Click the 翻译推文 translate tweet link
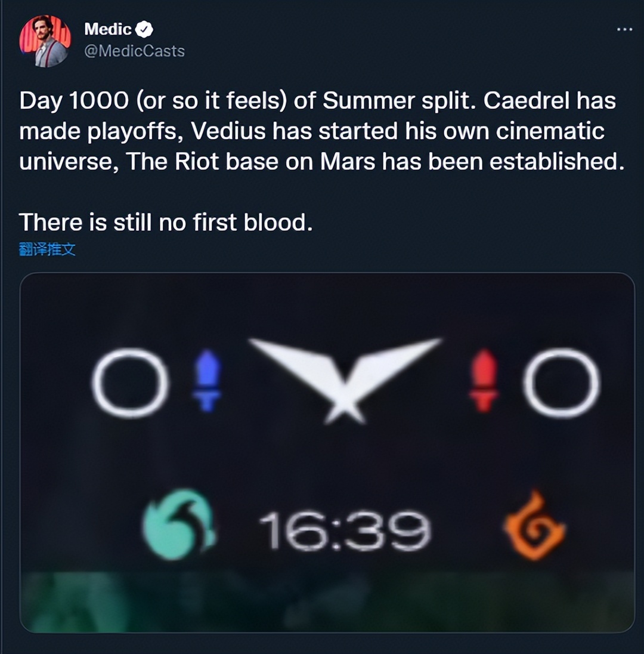This screenshot has width=644, height=654. tap(48, 249)
